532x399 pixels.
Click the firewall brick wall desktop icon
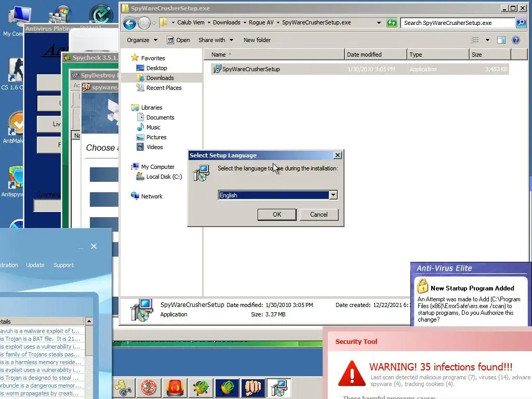pos(60,14)
